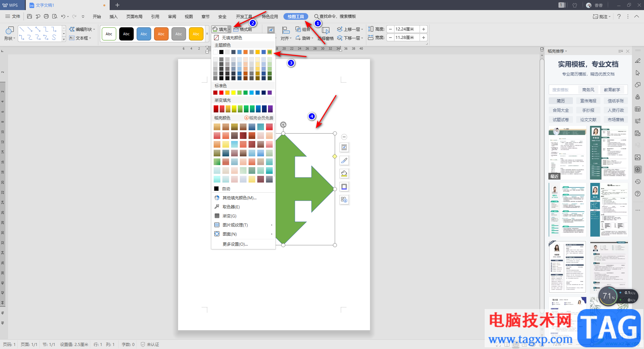Click the Save icon in quick toolbar
This screenshot has width=644, height=349.
30,16
